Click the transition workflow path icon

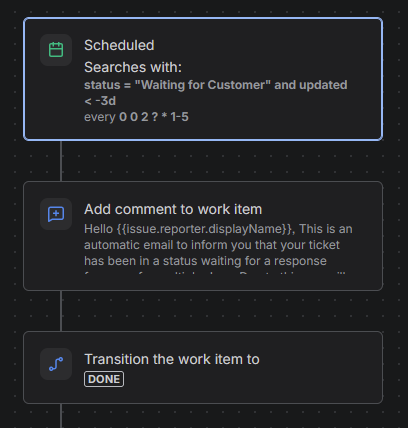56,364
